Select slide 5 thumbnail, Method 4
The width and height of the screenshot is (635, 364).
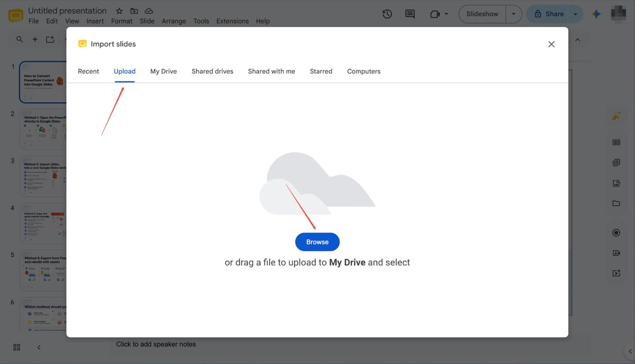(43, 270)
